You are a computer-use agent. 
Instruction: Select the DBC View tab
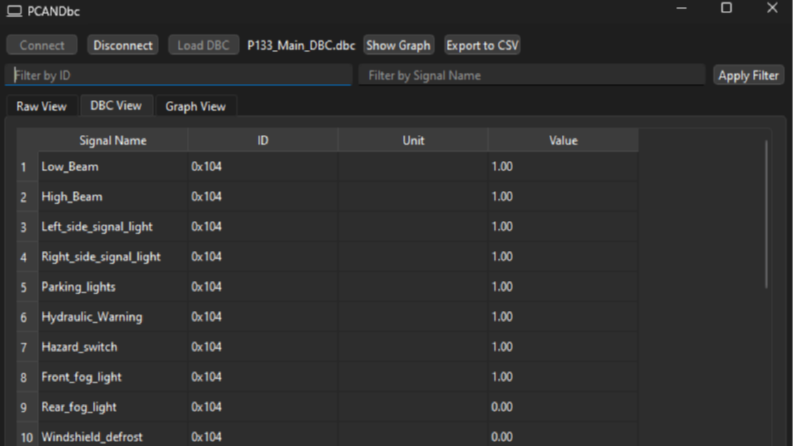116,105
